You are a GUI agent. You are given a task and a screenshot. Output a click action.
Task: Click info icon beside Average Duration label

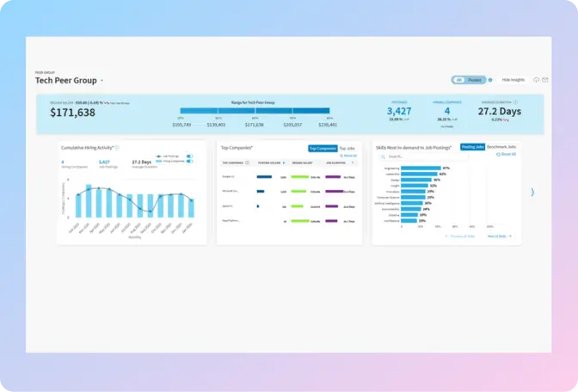click(516, 102)
